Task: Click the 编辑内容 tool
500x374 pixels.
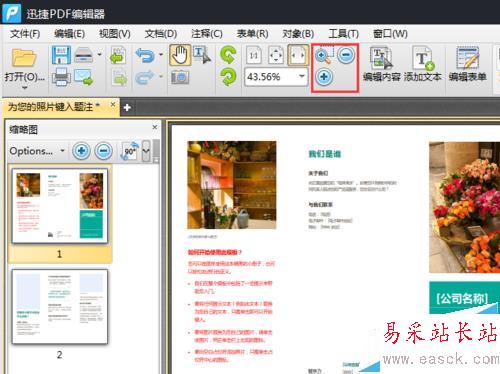Action: (382, 64)
